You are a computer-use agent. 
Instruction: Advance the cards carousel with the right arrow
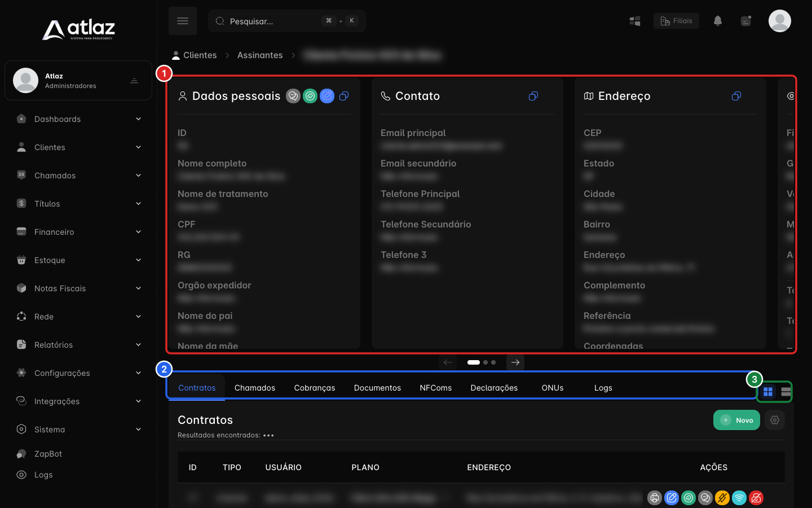click(x=515, y=362)
